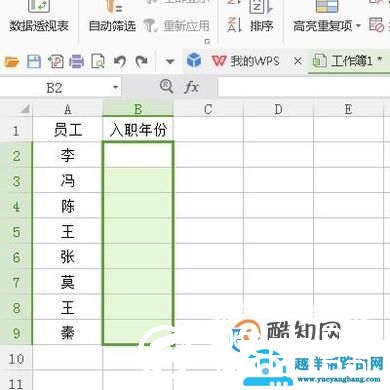
Task: Open the 数据透视表 pivot table tool
Action: [39, 18]
